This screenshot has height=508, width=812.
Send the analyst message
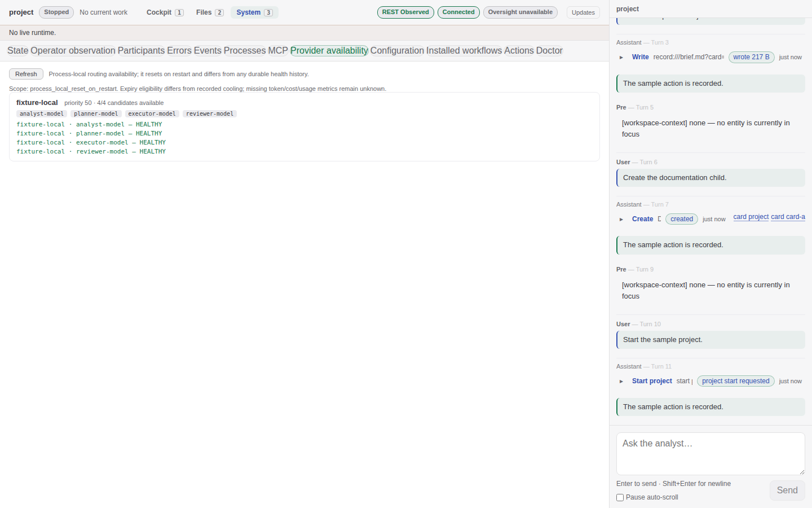point(787,491)
